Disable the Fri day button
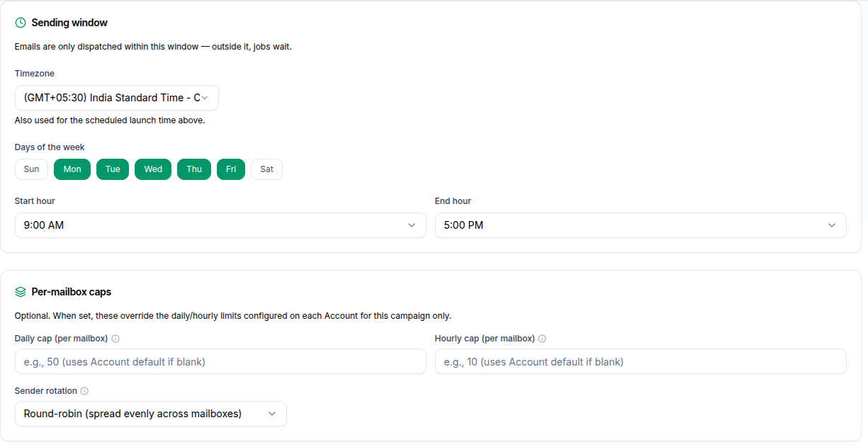 (x=231, y=169)
